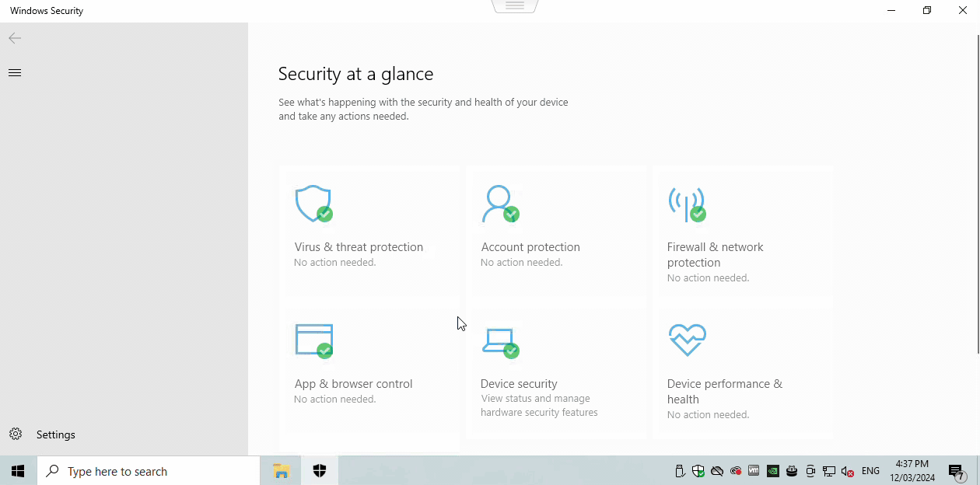Click the back arrow in Windows Security
The image size is (980, 485).
[15, 38]
